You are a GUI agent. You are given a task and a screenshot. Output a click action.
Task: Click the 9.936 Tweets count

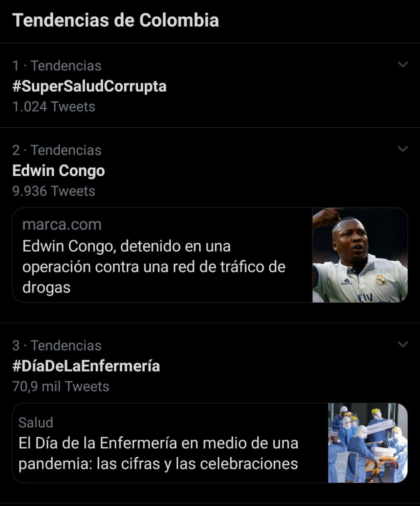point(54,191)
